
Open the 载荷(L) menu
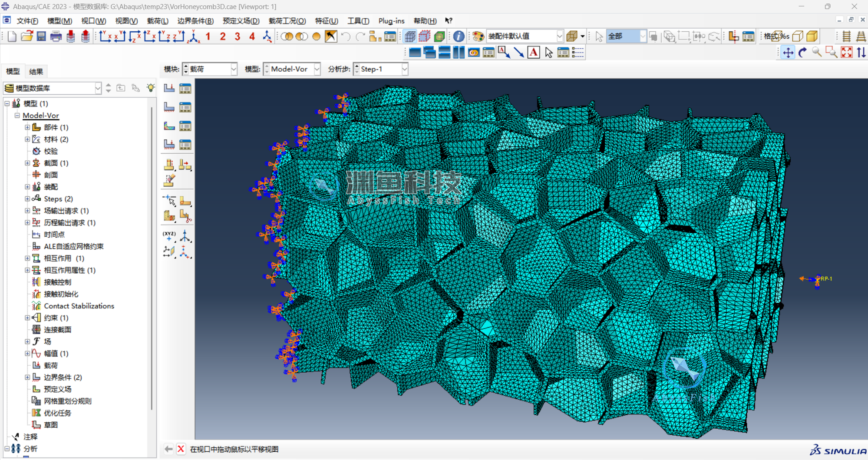pos(158,21)
